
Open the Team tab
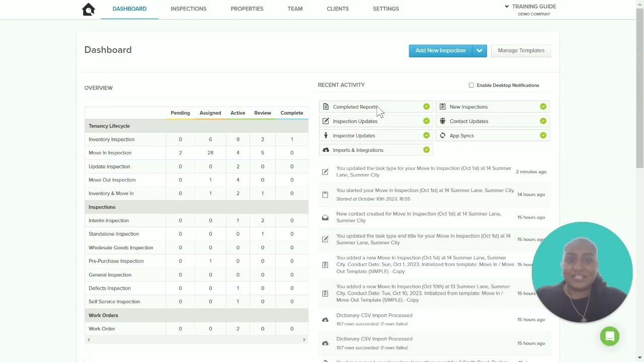pos(295,9)
